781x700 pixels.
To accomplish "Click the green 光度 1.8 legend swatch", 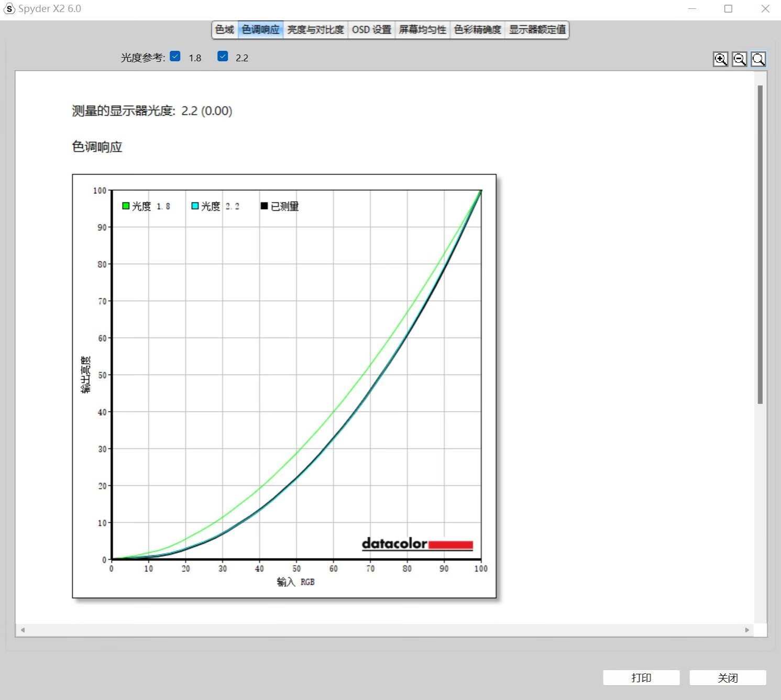I will point(126,206).
